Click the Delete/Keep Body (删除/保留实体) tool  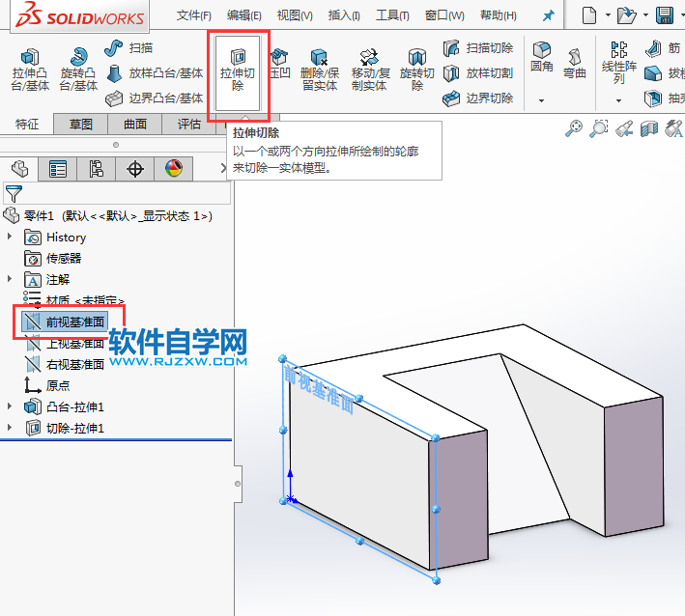click(320, 70)
